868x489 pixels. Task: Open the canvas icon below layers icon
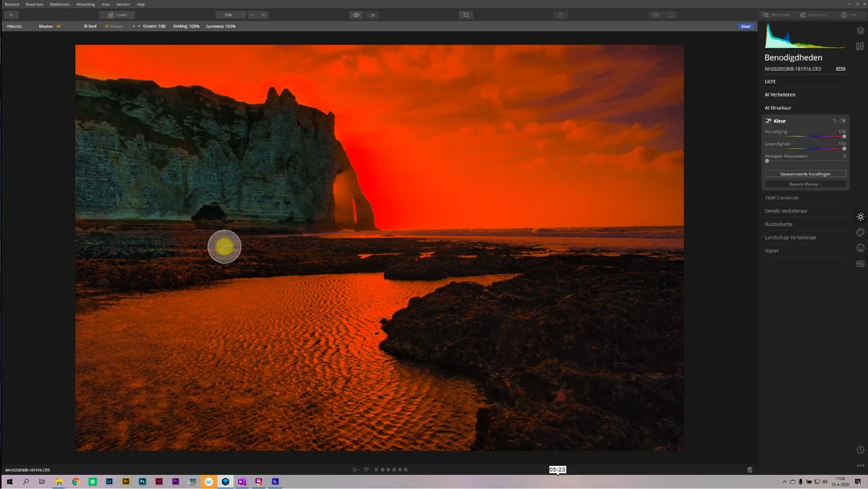860,46
